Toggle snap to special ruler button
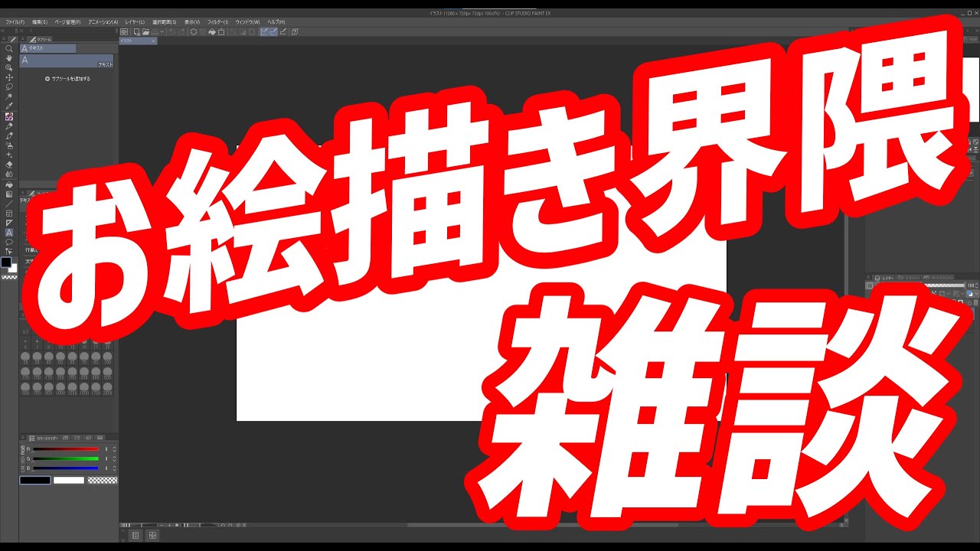 (273, 32)
